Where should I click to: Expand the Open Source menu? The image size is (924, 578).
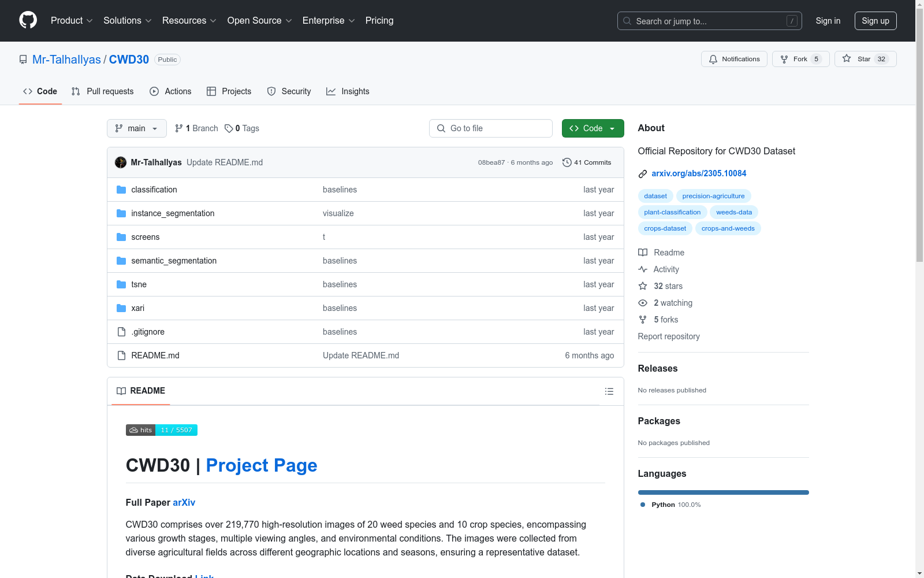260,20
